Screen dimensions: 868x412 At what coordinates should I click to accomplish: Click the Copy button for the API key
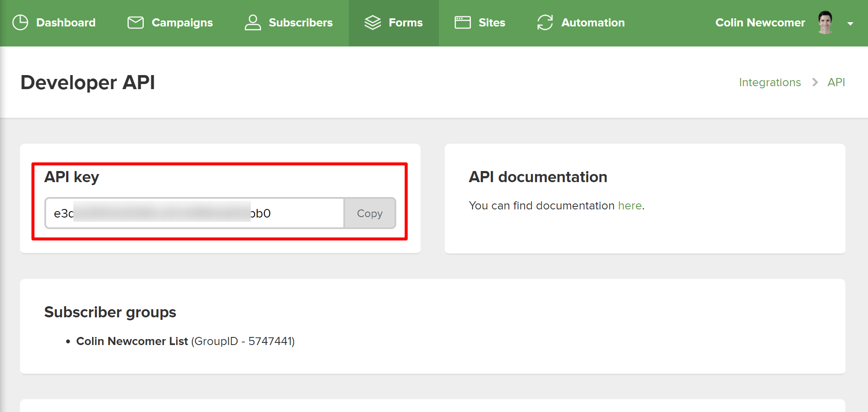coord(369,213)
